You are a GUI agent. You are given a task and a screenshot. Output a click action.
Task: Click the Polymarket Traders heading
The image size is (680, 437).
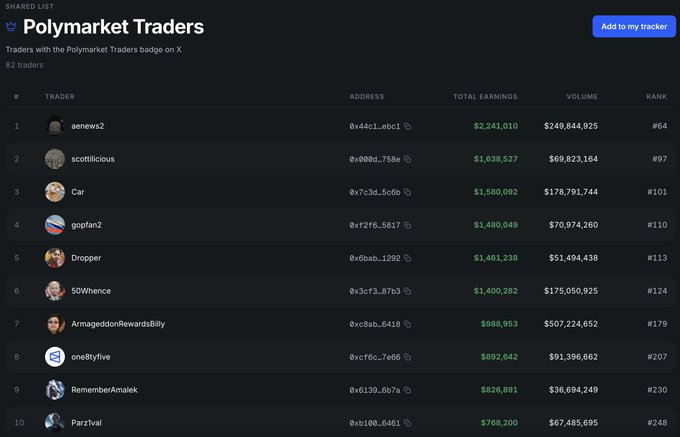(x=113, y=27)
